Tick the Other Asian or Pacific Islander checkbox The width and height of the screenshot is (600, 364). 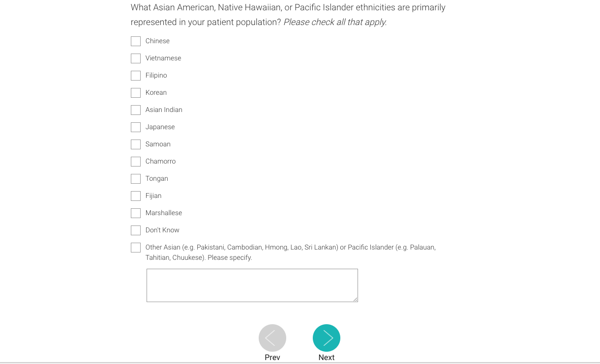click(136, 248)
